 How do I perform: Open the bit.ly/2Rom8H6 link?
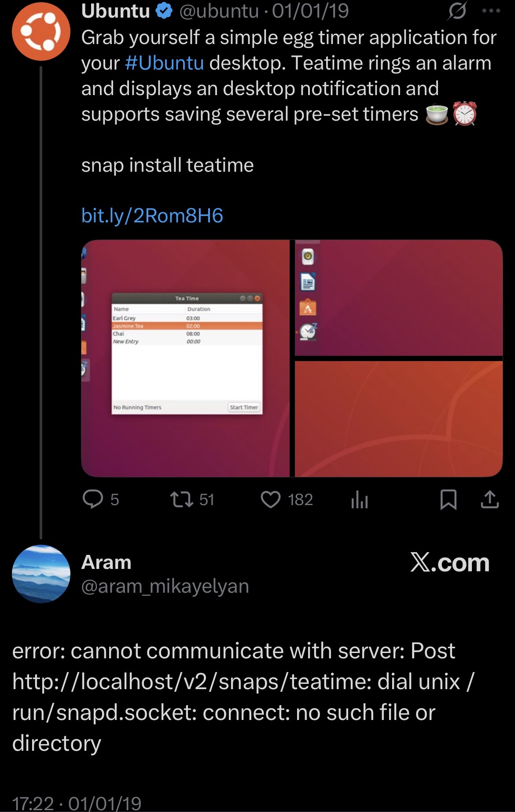tap(152, 216)
